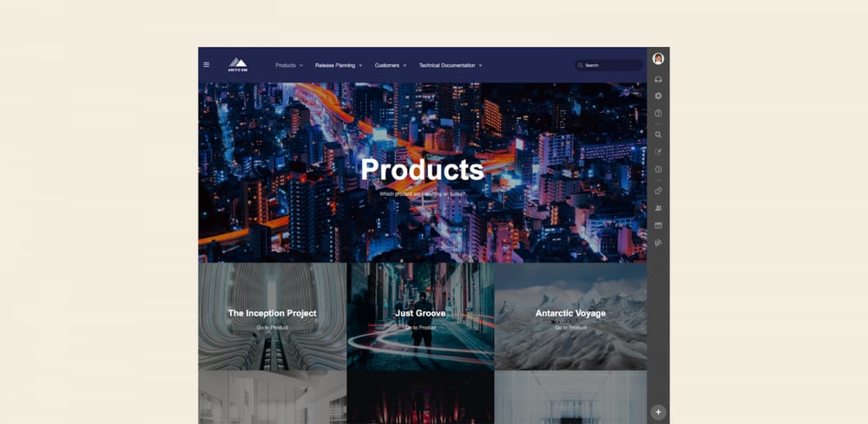Open the inbox tray icon in sidebar
The width and height of the screenshot is (868, 424).
pos(658,79)
